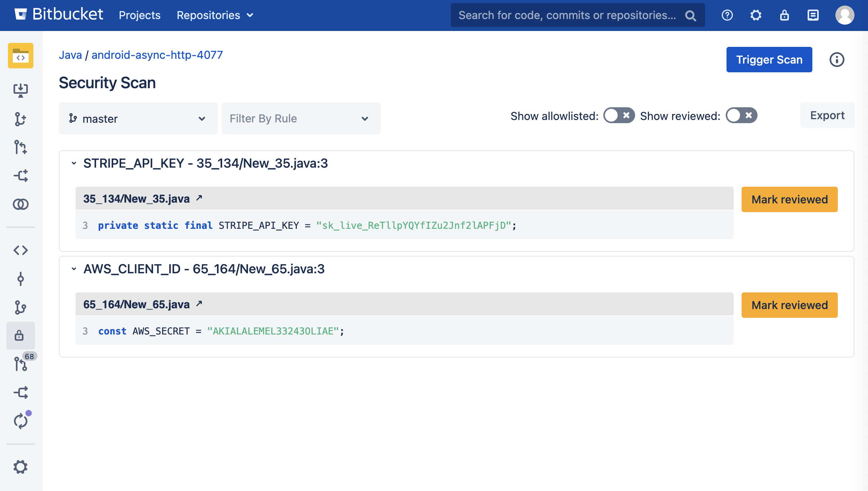This screenshot has width=868, height=491.
Task: Open the Projects menu item
Action: click(x=139, y=15)
